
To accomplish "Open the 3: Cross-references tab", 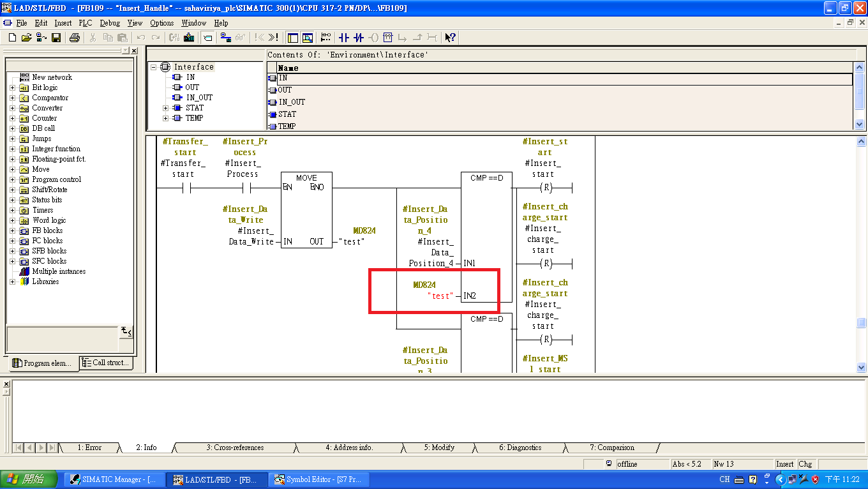I will (235, 448).
